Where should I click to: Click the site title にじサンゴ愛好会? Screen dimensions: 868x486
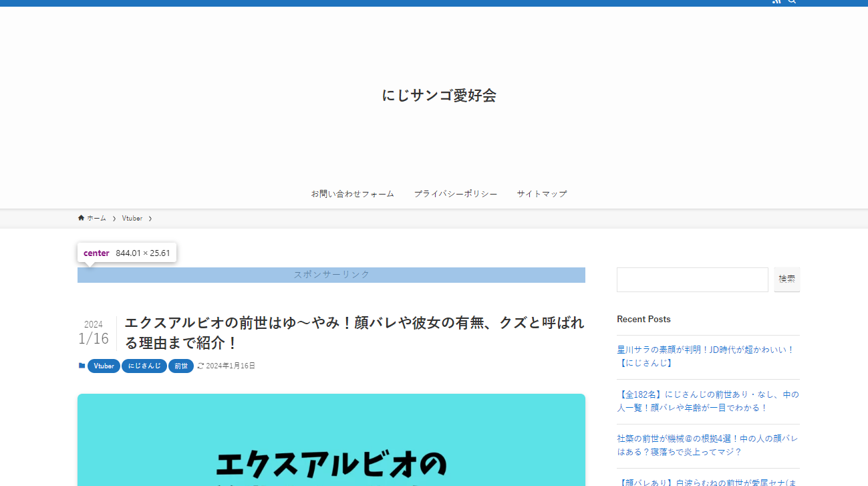pyautogui.click(x=439, y=96)
